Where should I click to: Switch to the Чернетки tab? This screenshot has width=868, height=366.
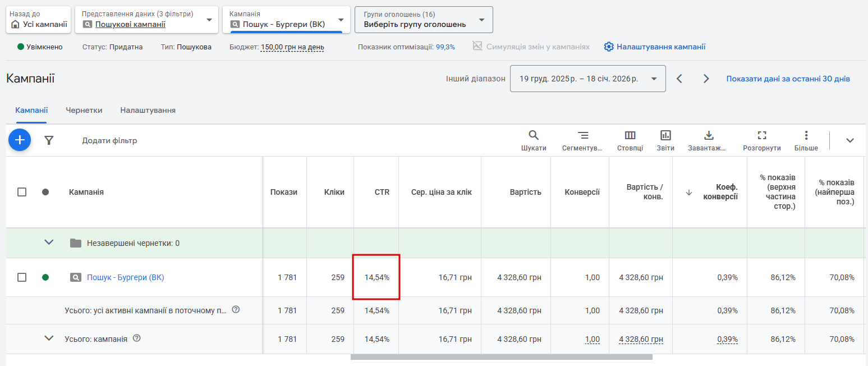tap(84, 111)
